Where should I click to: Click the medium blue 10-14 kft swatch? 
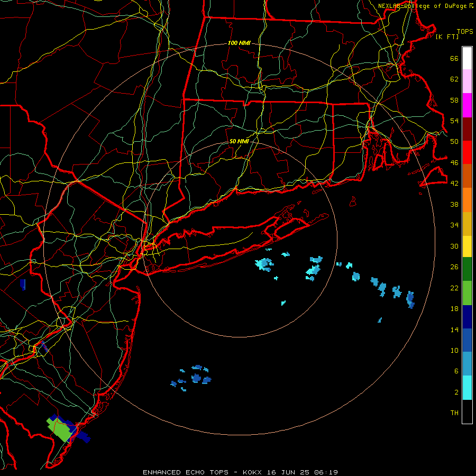click(467, 340)
